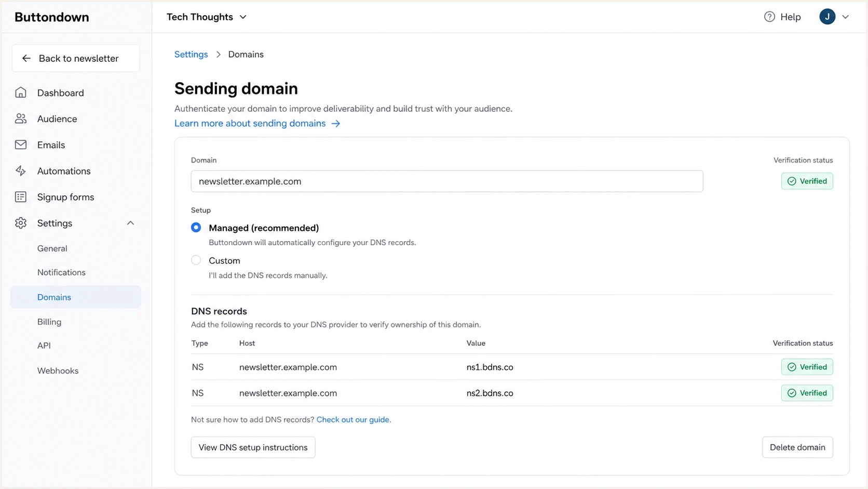Click the Type column header
Image resolution: width=868 pixels, height=489 pixels.
coord(200,343)
